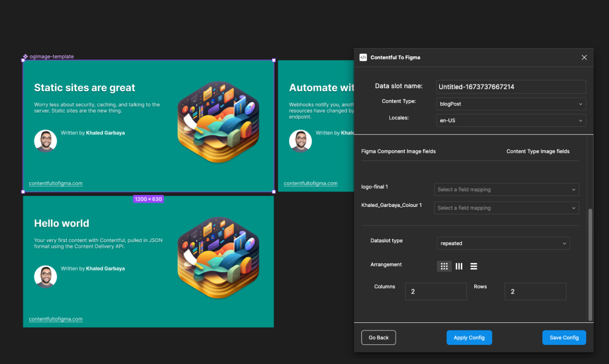This screenshot has height=364, width=609.
Task: Open field mapping dropdown for logo-final 1
Action: [x=506, y=190]
